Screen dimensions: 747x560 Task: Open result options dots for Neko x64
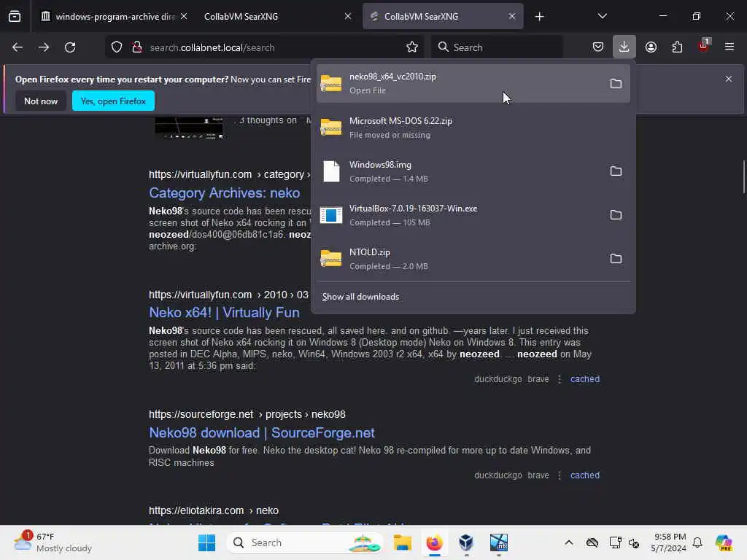[560, 379]
